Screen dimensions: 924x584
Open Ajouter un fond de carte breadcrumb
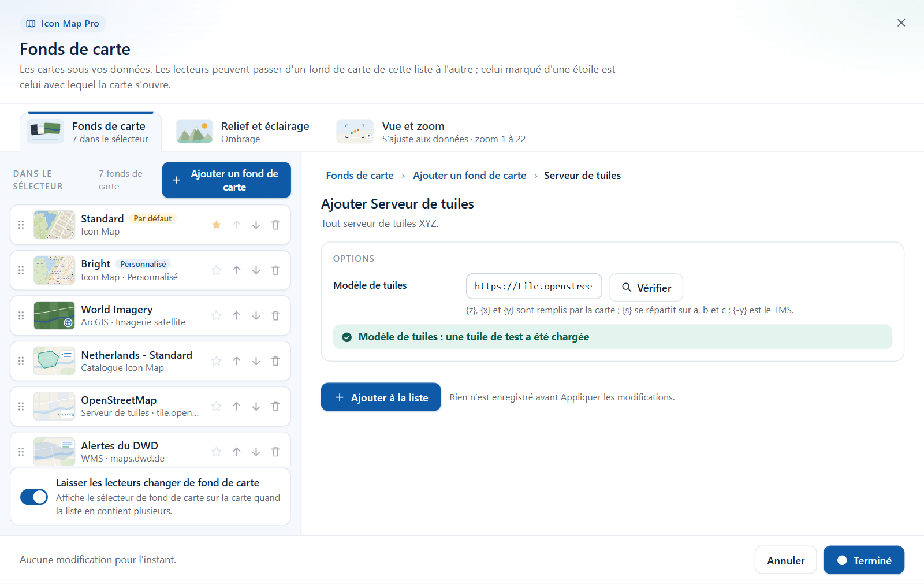point(470,176)
